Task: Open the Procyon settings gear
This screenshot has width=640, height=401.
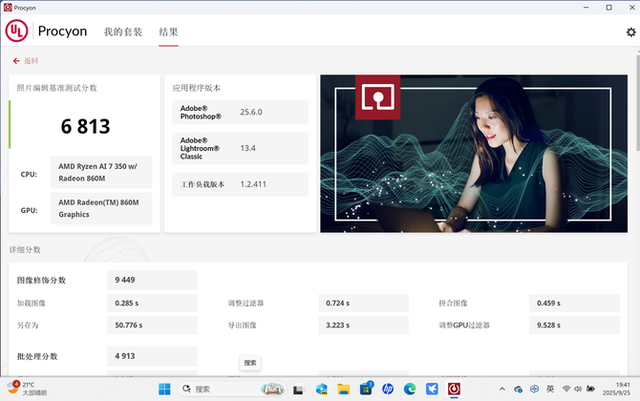Action: (x=630, y=32)
